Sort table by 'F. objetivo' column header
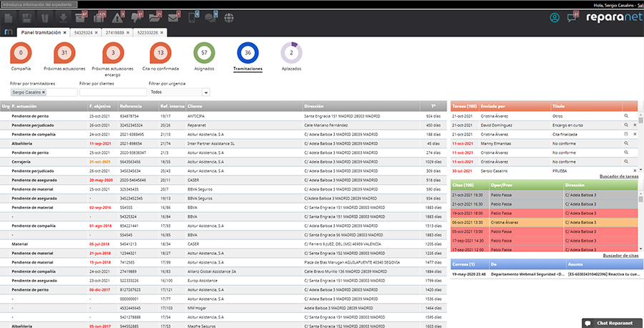 click(x=100, y=106)
